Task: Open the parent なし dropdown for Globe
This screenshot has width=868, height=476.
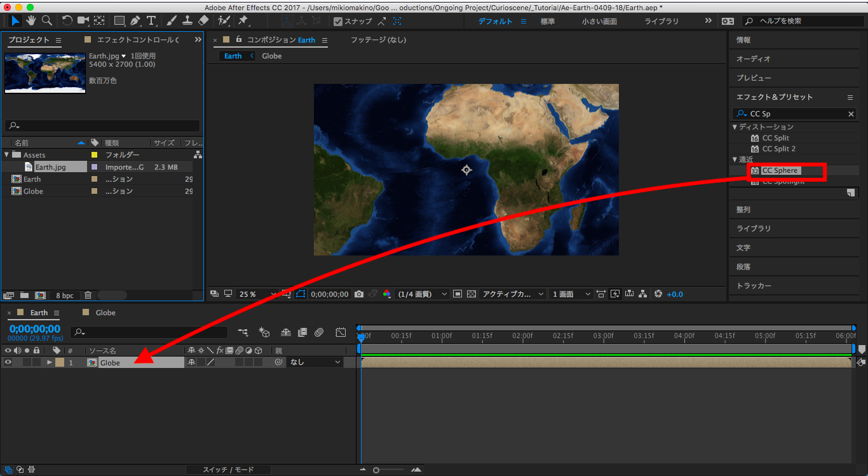Action: coord(315,362)
